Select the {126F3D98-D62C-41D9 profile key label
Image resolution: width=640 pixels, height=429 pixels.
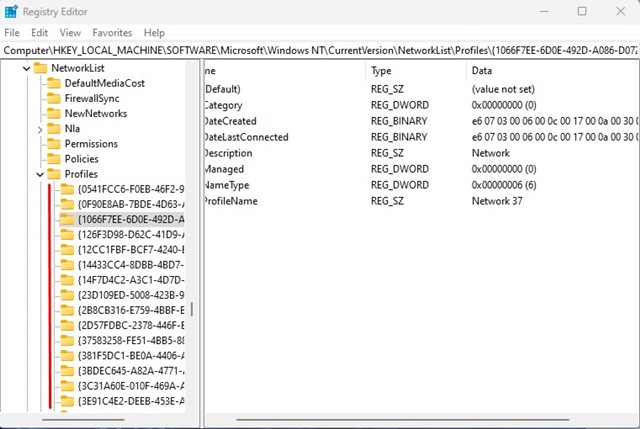(x=131, y=234)
